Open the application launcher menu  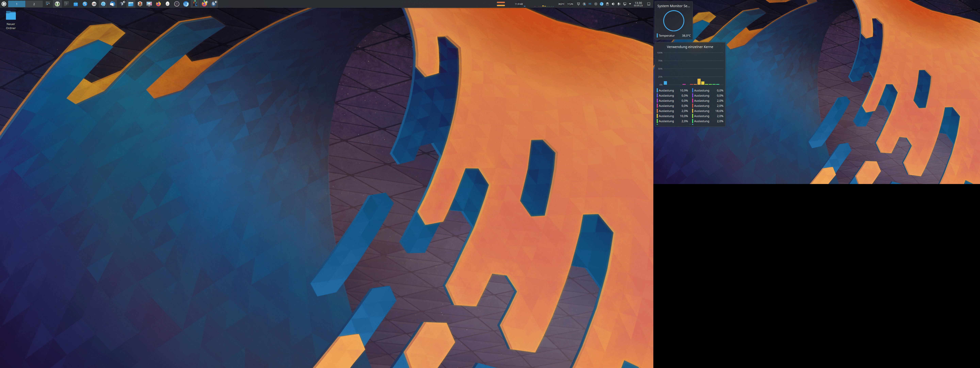[4, 4]
